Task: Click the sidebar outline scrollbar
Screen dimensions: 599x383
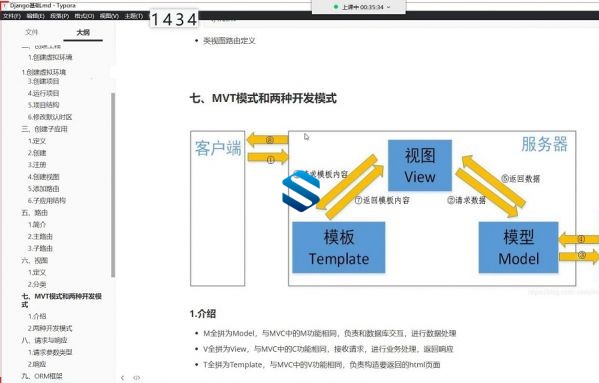Action: coord(113,185)
